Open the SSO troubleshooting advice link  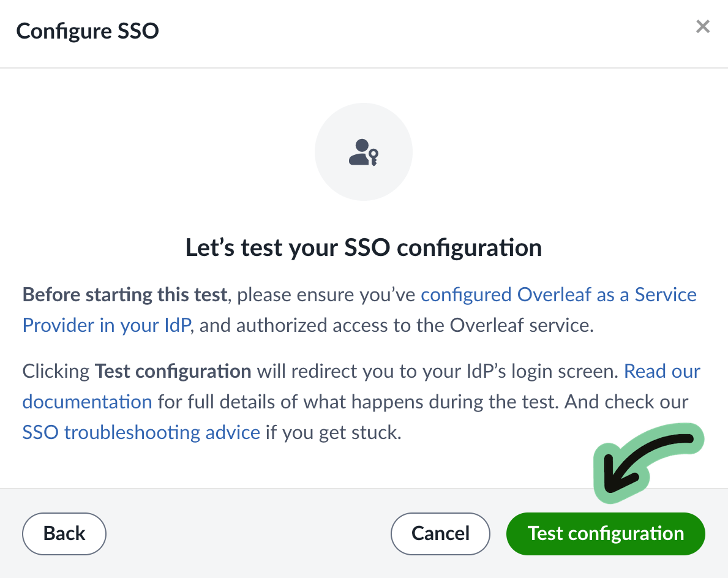point(141,433)
